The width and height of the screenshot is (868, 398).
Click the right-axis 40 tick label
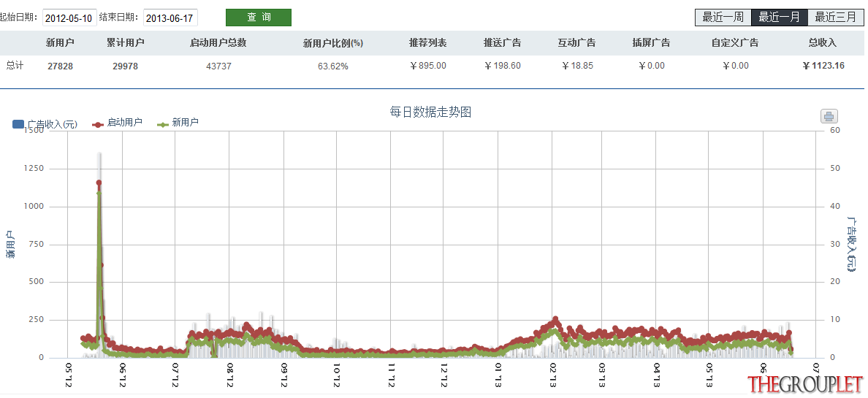click(835, 206)
